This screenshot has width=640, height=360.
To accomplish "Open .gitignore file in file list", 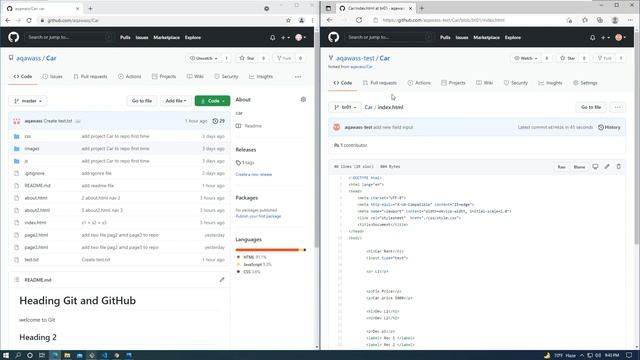I will point(34,173).
